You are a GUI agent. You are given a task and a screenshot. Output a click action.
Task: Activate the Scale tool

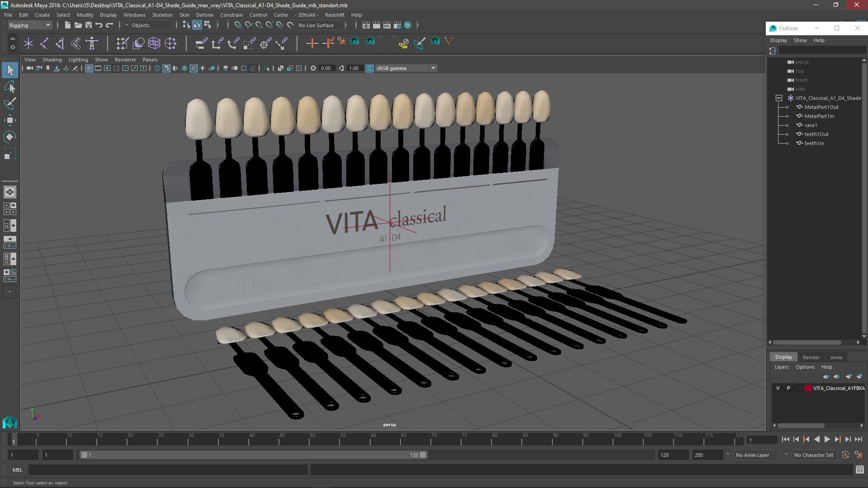10,154
